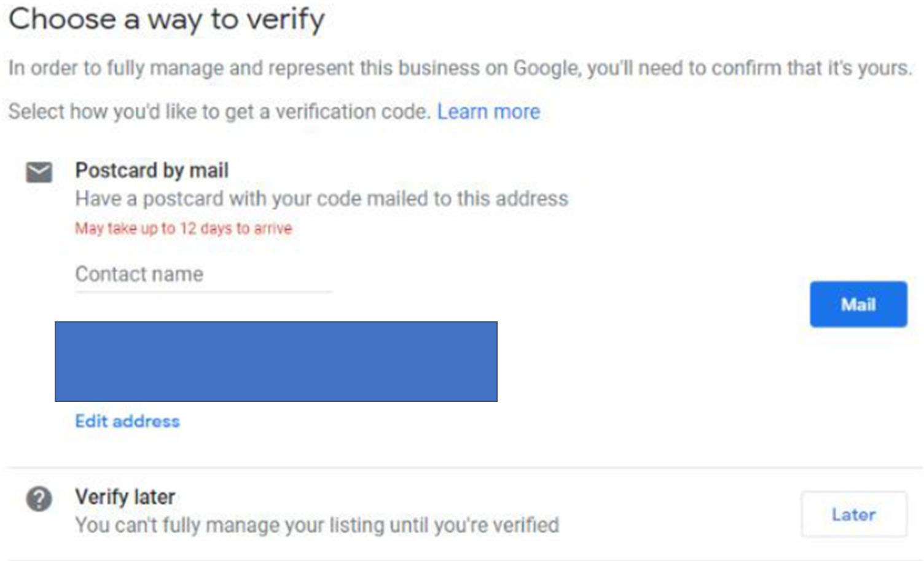This screenshot has height=561, width=924.
Task: Click the postcard code mailed description text
Action: click(321, 199)
